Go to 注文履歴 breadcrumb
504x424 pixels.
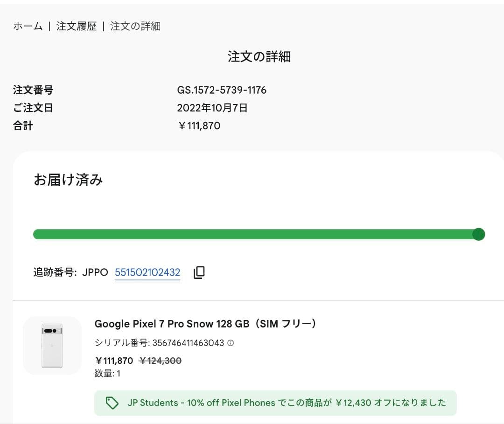[77, 26]
